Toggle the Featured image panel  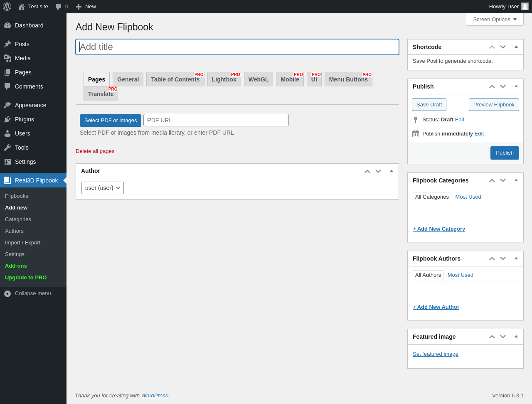tap(516, 337)
